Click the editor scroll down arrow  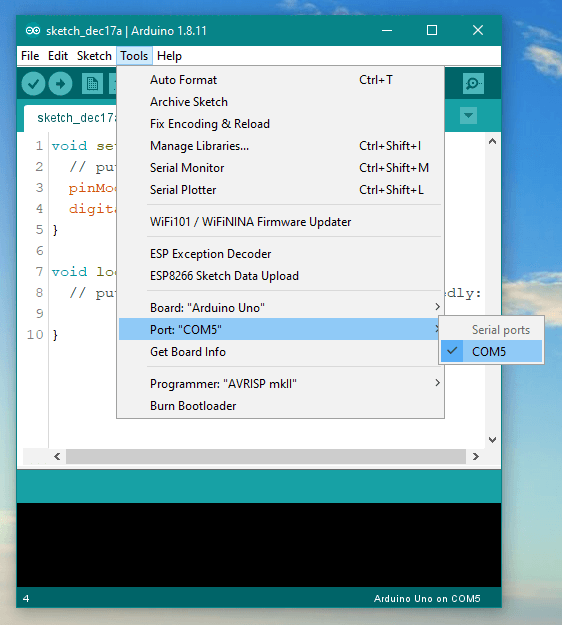[x=493, y=440]
